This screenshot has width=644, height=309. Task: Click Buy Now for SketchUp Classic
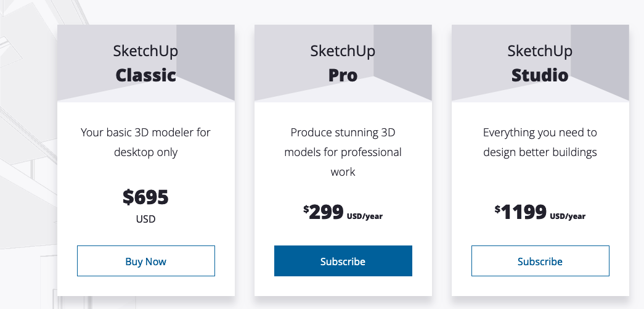pyautogui.click(x=146, y=261)
